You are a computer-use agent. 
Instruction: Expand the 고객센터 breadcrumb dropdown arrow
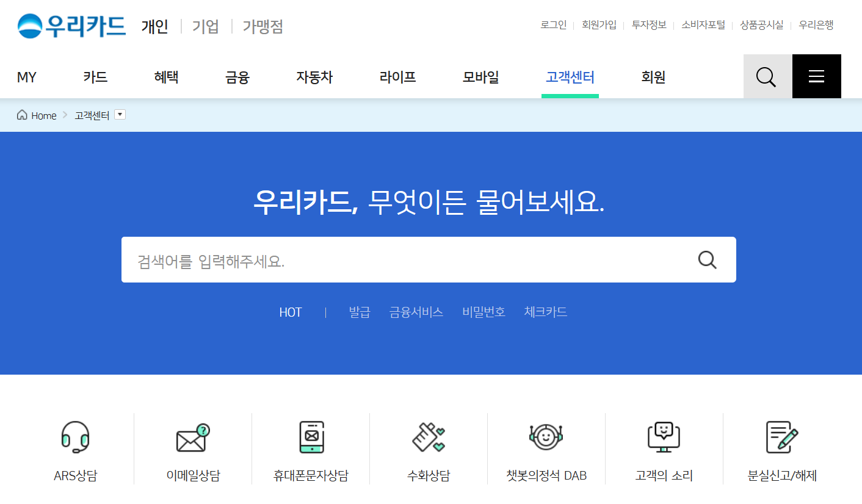(x=120, y=114)
